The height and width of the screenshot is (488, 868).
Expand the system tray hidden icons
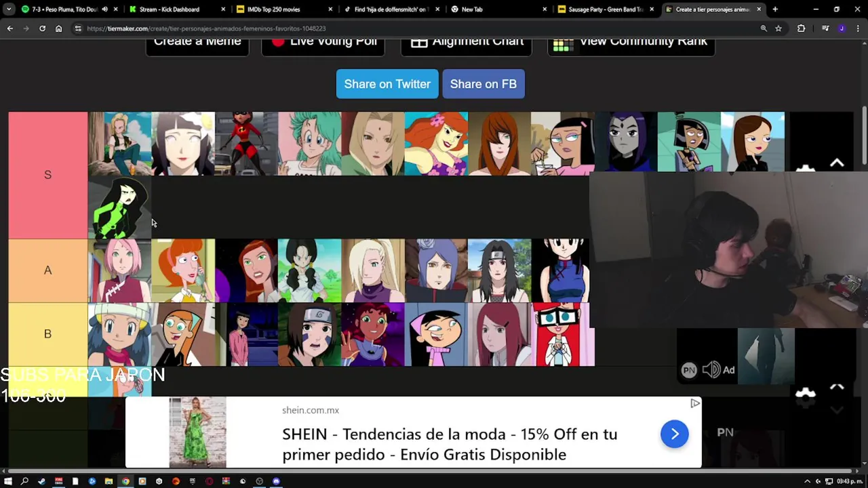tap(807, 481)
